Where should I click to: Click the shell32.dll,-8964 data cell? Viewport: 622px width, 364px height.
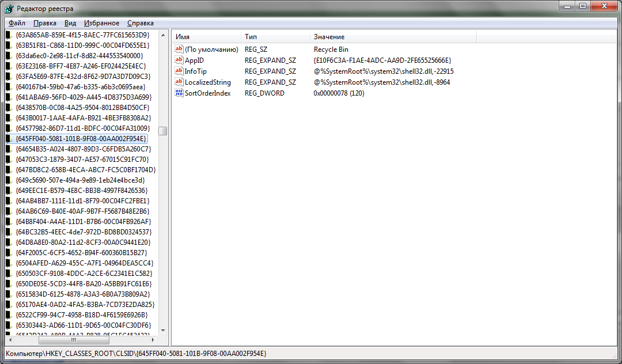(382, 82)
